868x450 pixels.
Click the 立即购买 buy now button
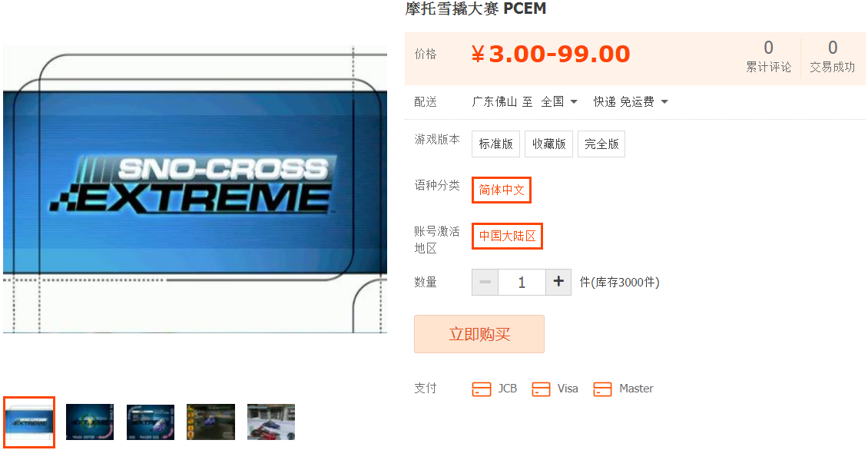479,334
